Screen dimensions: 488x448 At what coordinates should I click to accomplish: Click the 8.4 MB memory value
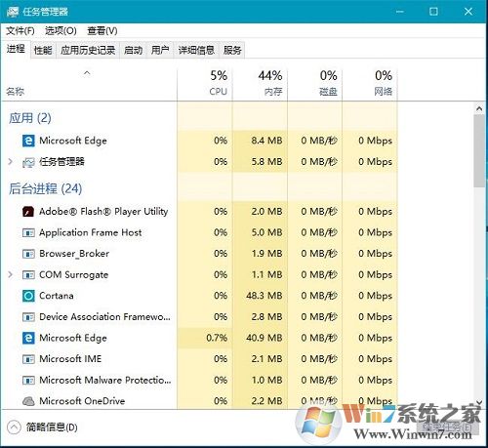[266, 141]
